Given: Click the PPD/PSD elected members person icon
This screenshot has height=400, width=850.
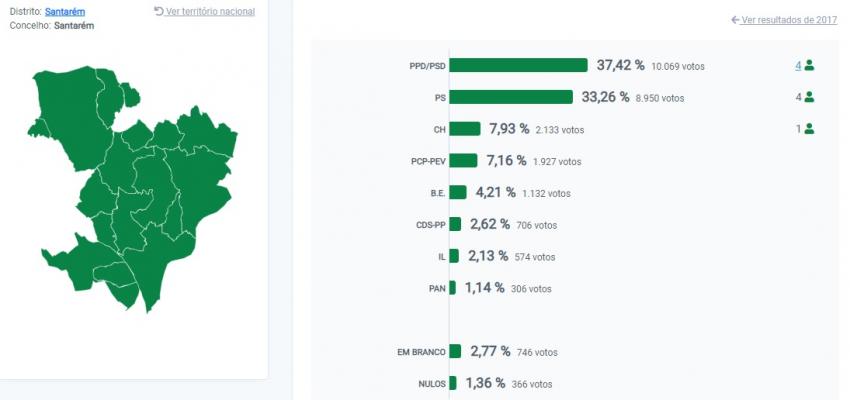Looking at the screenshot, I should [x=809, y=65].
